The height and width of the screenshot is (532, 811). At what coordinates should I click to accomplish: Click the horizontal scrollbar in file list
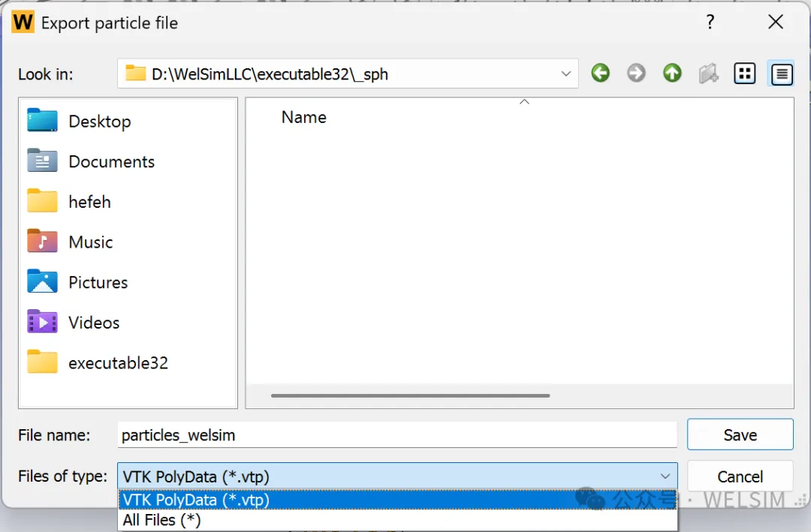pos(410,396)
